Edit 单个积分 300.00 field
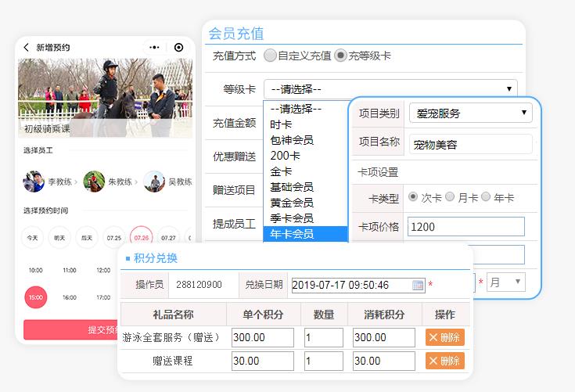 click(263, 337)
